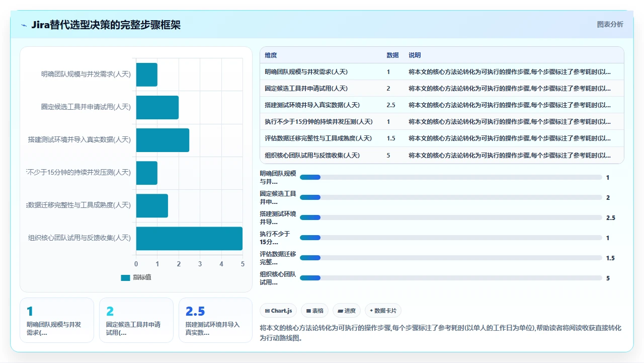
Task: Click the 1.5 value in the table
Action: click(x=391, y=138)
